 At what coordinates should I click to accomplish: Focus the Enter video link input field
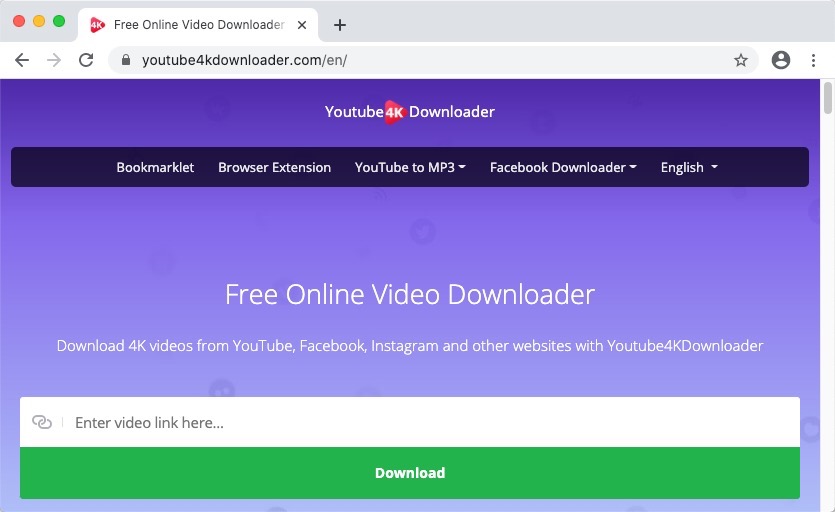[410, 422]
